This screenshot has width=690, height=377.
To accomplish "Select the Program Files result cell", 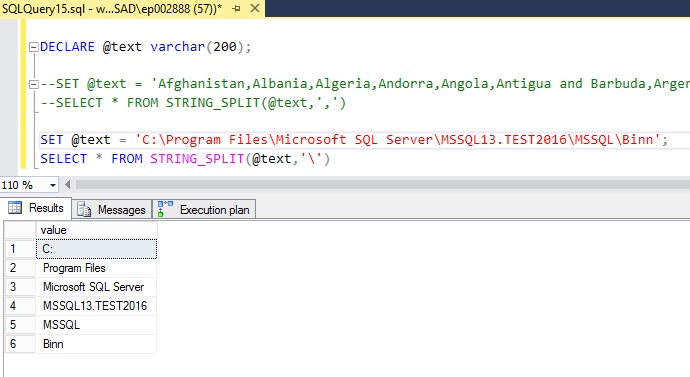I will pyautogui.click(x=96, y=268).
